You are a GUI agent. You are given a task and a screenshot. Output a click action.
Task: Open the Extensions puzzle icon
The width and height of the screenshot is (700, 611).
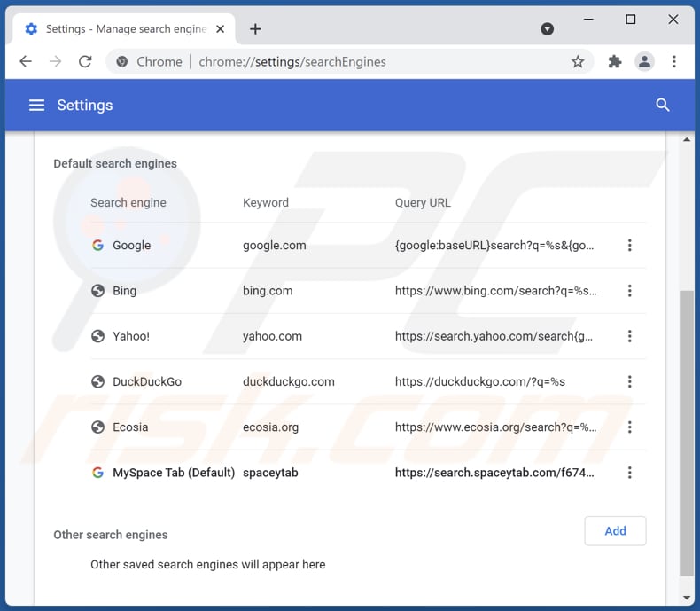[615, 62]
